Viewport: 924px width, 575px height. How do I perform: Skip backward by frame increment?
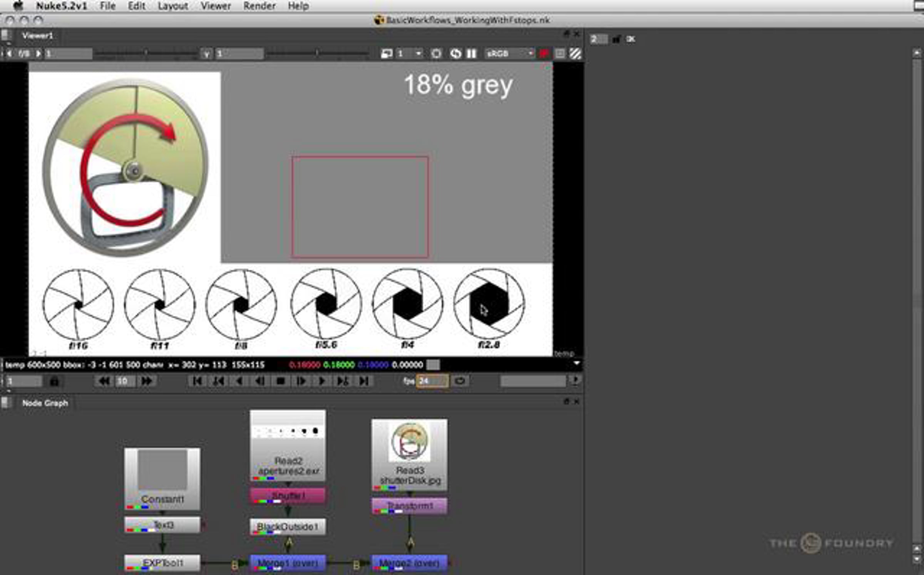(104, 381)
